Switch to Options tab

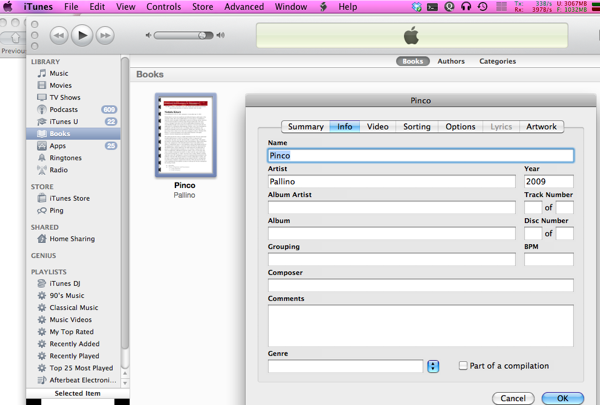pyautogui.click(x=460, y=127)
